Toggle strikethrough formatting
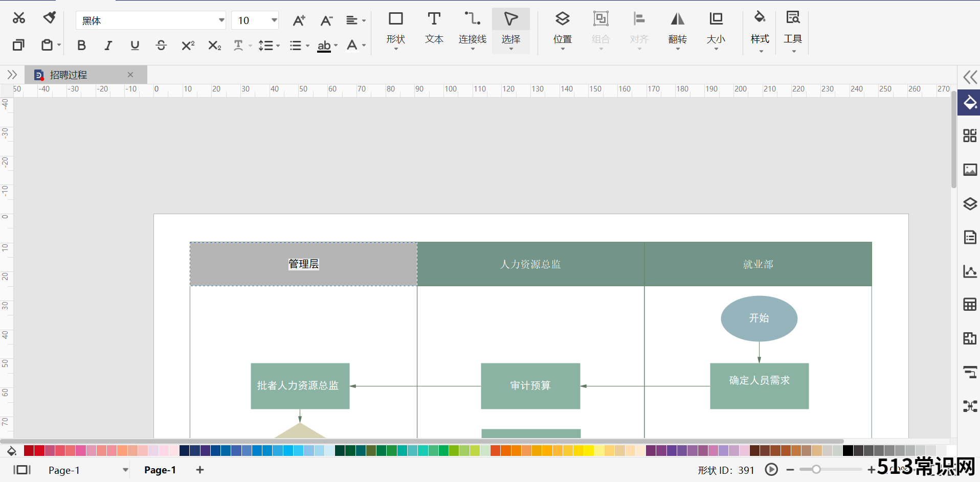The image size is (980, 482). (161, 45)
